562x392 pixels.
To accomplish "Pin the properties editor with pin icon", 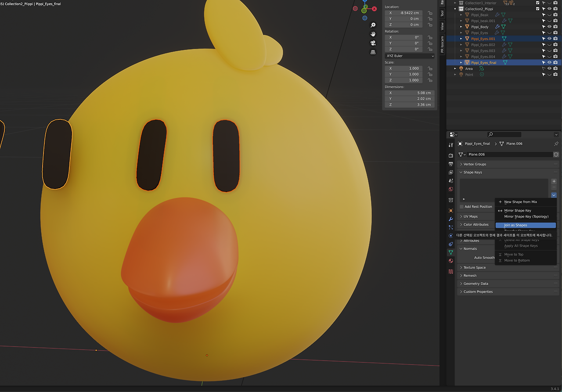I will (x=556, y=144).
